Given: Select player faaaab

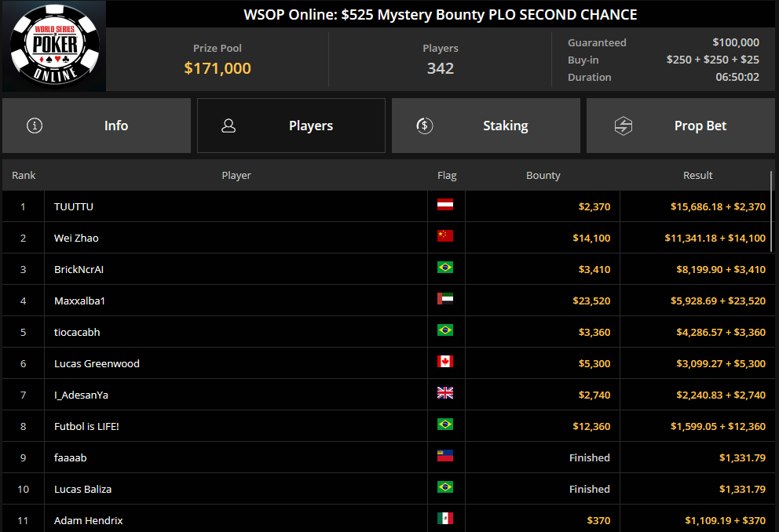Looking at the screenshot, I should pos(70,457).
